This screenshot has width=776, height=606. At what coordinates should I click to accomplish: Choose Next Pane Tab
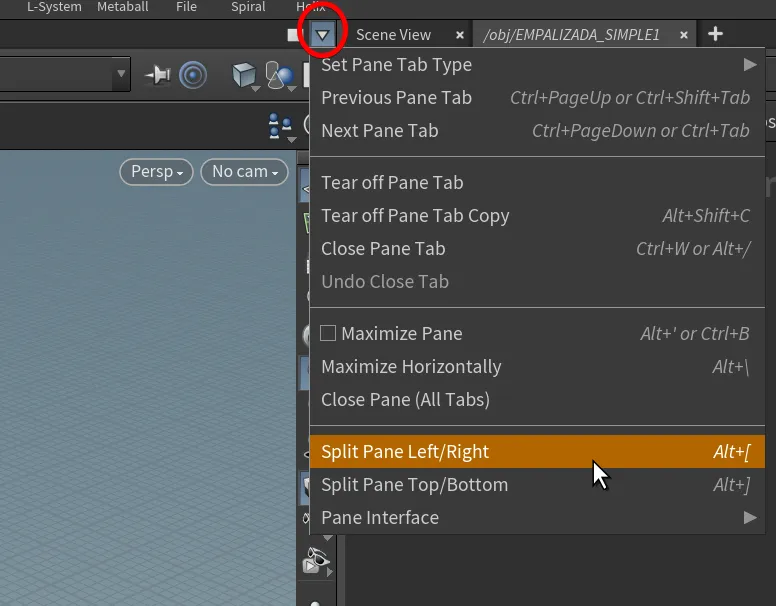coord(537,131)
